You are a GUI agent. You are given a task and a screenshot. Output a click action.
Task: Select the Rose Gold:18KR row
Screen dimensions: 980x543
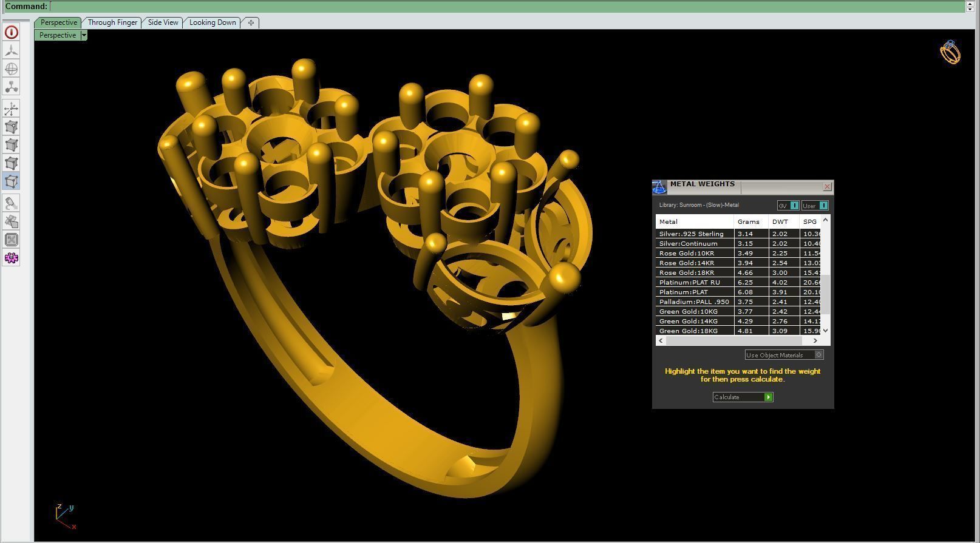pos(739,272)
